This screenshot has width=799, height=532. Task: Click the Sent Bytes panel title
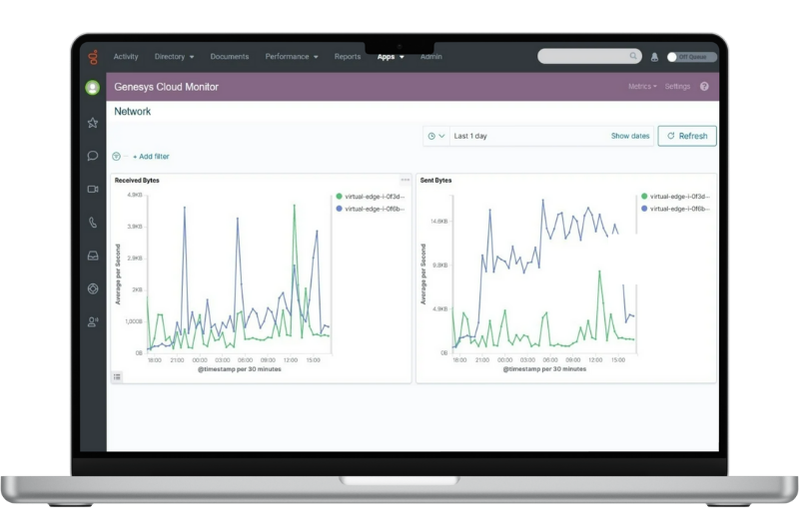pyautogui.click(x=435, y=181)
